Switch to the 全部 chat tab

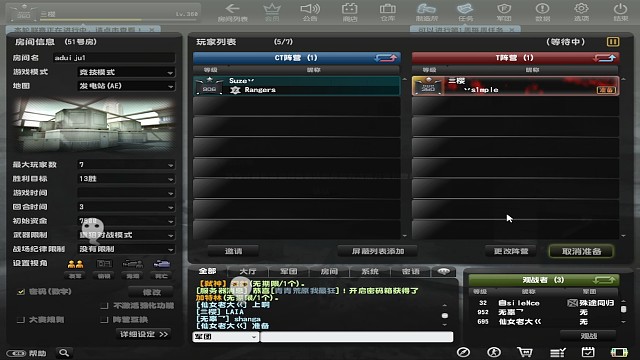[208, 271]
